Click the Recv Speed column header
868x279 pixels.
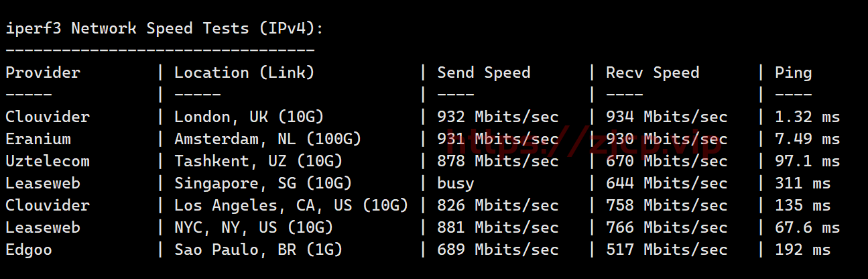(x=653, y=73)
